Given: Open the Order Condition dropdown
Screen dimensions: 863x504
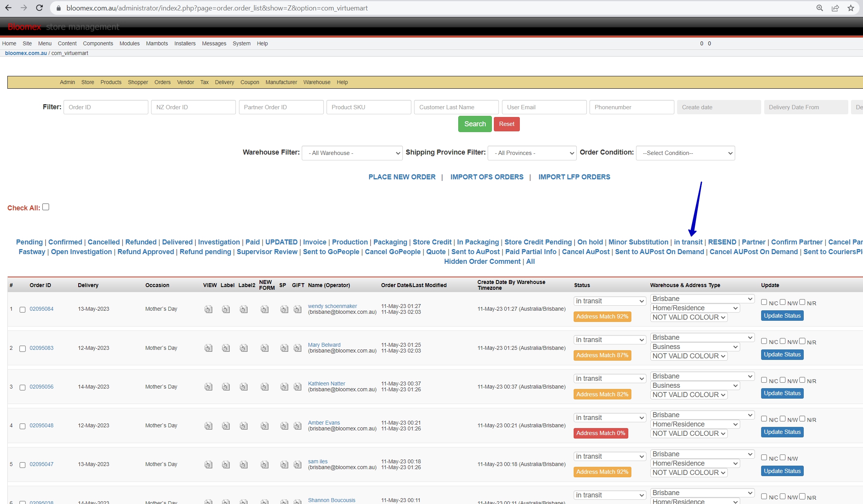Looking at the screenshot, I should click(x=685, y=153).
